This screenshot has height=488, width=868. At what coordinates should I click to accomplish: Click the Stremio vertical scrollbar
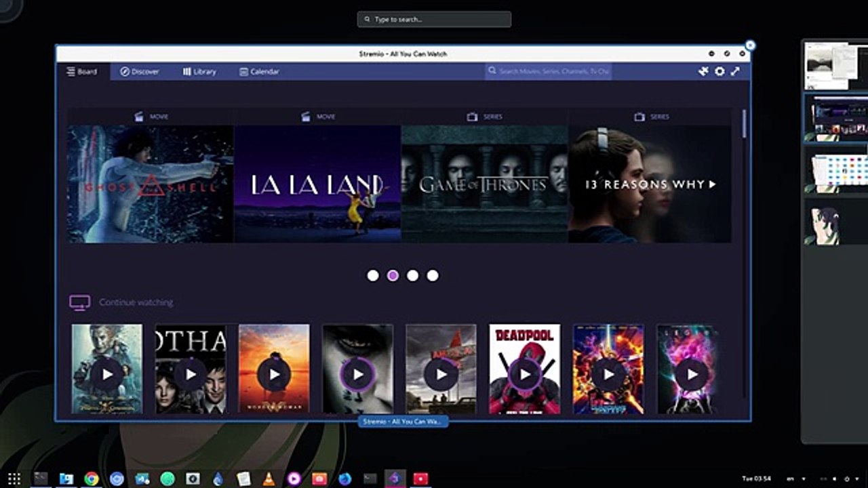744,124
